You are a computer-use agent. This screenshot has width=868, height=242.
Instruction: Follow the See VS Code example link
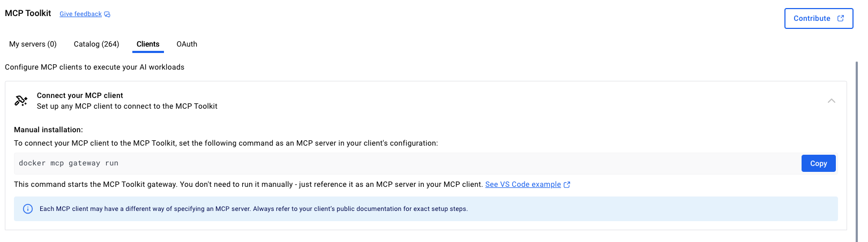pyautogui.click(x=523, y=184)
